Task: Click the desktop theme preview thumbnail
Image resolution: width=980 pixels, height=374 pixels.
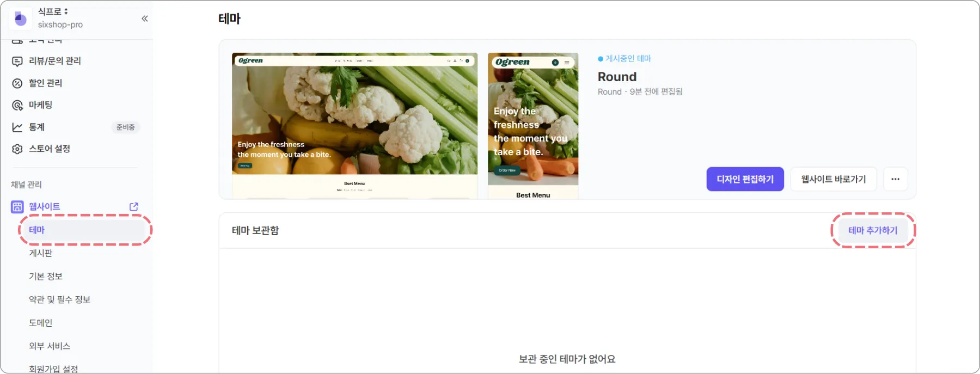Action: pos(354,126)
